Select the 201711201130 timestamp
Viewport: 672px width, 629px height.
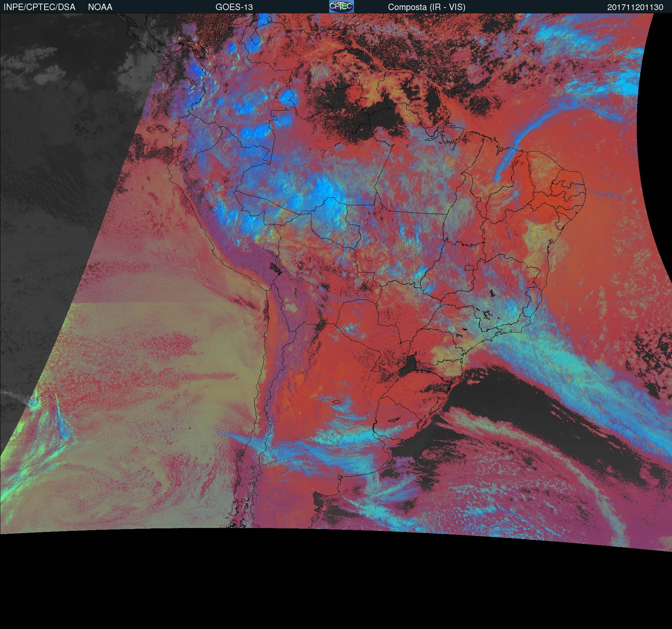635,7
